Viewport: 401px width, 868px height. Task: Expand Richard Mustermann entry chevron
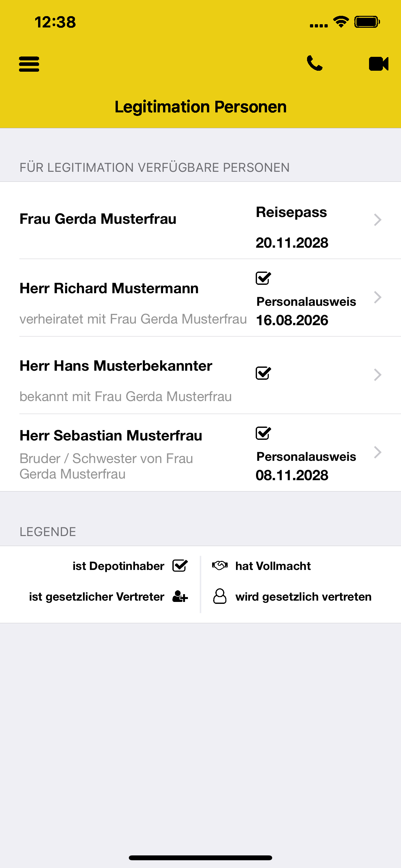[377, 297]
